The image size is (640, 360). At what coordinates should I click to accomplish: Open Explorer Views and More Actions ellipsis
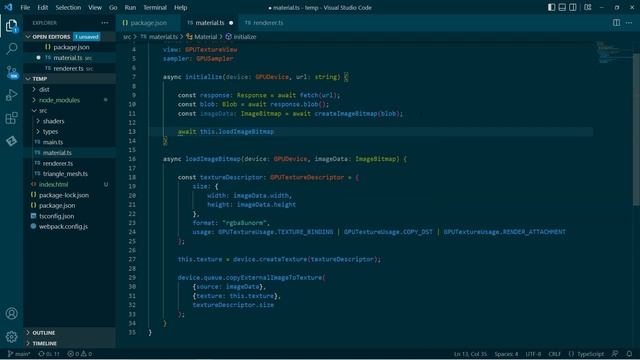[x=105, y=23]
